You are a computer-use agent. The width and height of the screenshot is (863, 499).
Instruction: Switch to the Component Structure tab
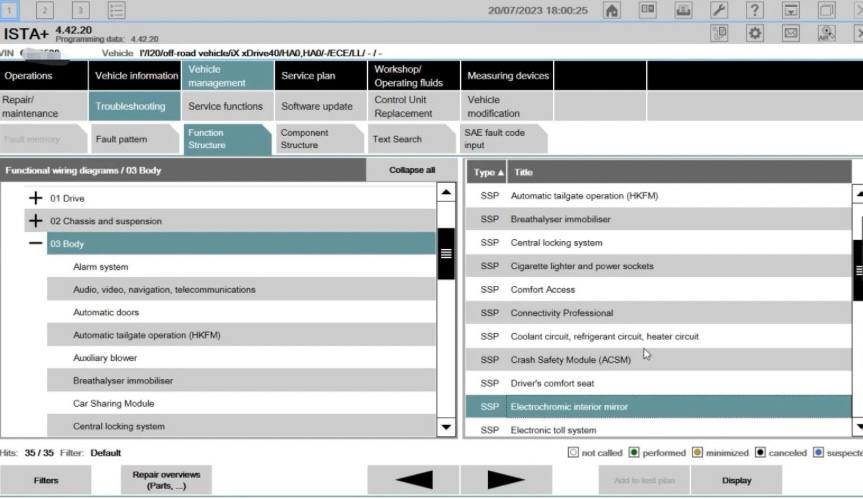[x=310, y=139]
